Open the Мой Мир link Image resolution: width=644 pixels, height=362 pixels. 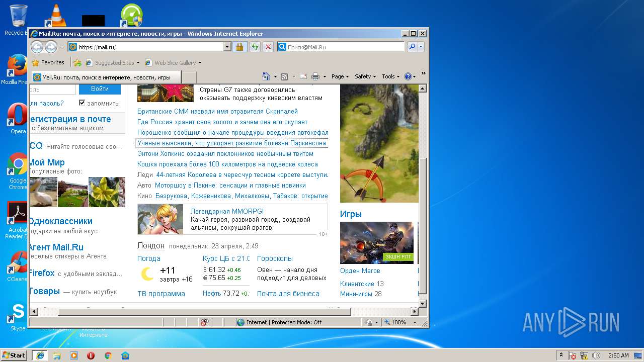pyautogui.click(x=47, y=162)
